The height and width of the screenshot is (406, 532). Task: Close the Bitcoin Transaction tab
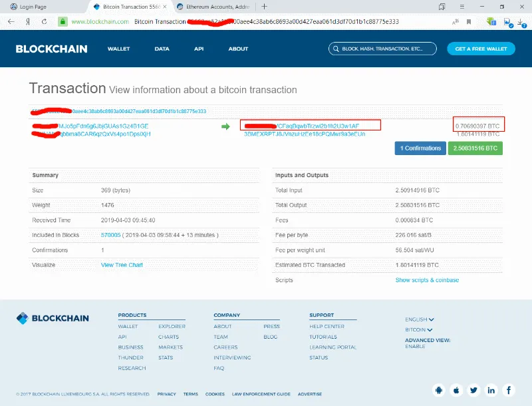click(x=164, y=7)
